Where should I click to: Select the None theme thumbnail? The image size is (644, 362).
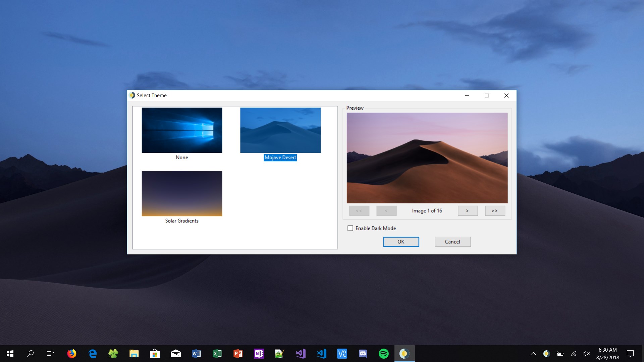pos(182,130)
